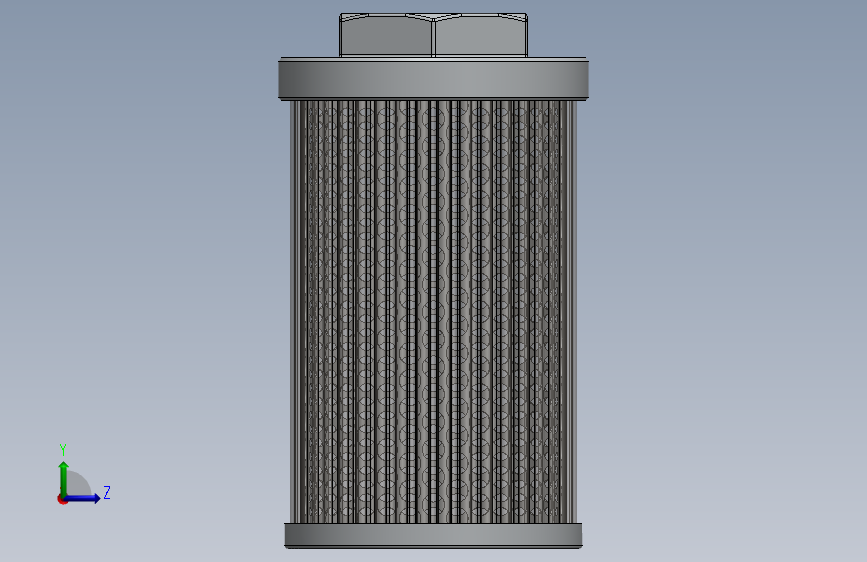This screenshot has height=562, width=867.
Task: Select the hex nut on top of the filter
Action: tap(434, 35)
